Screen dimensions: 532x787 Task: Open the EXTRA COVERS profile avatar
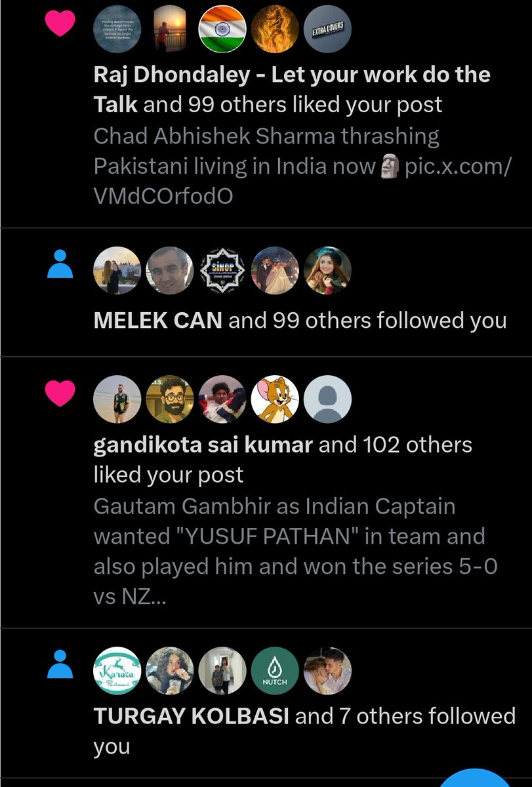click(x=327, y=29)
